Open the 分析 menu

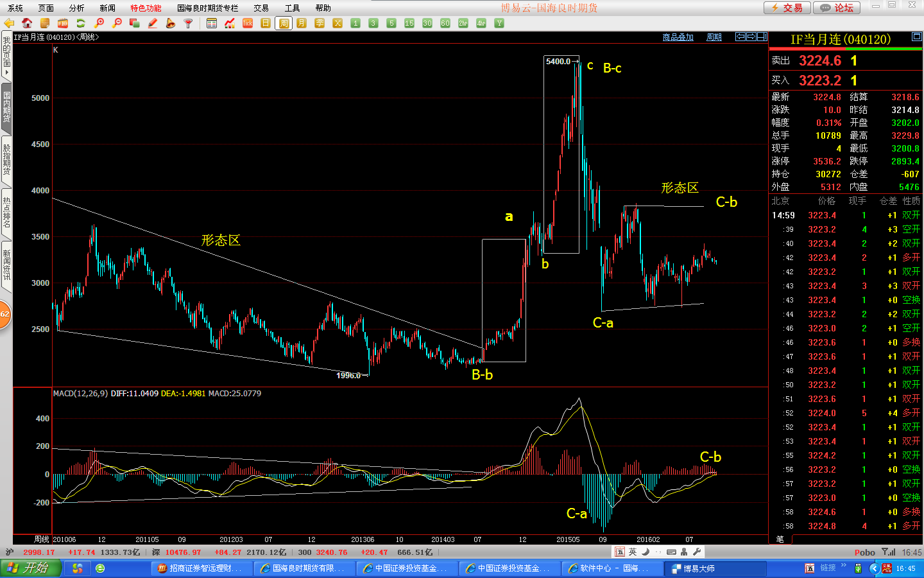pos(77,8)
